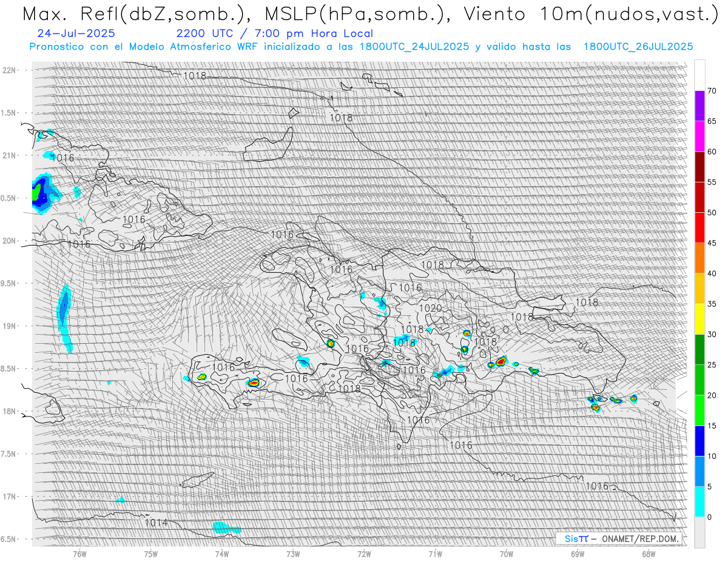728x562 pixels.
Task: Click '1800UTC_24JUL2025' initialization time text
Action: click(414, 47)
